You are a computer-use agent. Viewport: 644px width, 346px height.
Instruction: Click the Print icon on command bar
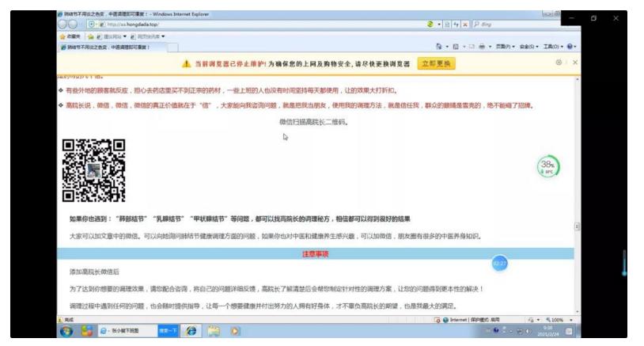tap(482, 47)
